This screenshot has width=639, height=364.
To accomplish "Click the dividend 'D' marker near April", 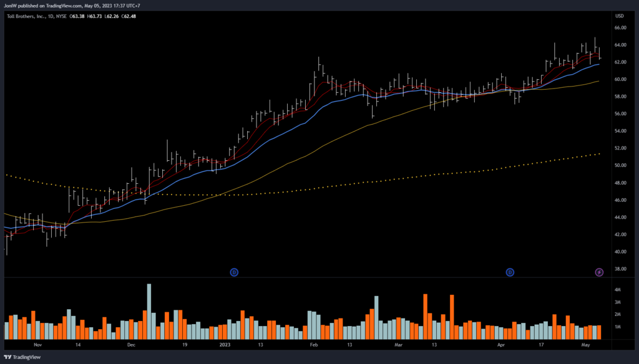I will 510,272.
